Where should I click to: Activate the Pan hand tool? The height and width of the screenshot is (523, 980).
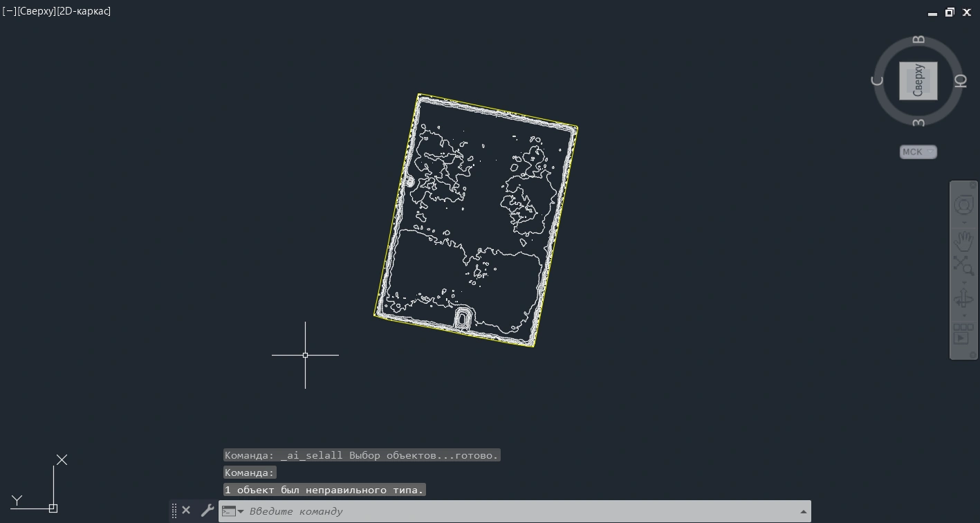point(963,241)
